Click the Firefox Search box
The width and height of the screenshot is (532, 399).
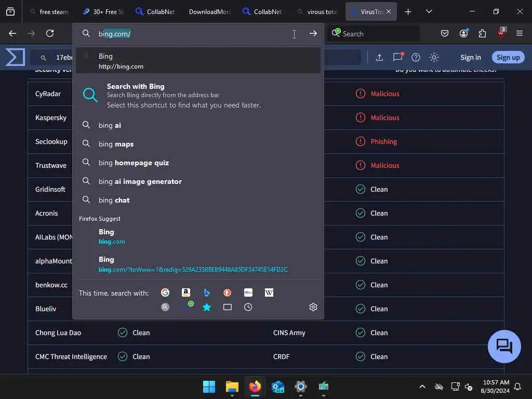(x=373, y=34)
